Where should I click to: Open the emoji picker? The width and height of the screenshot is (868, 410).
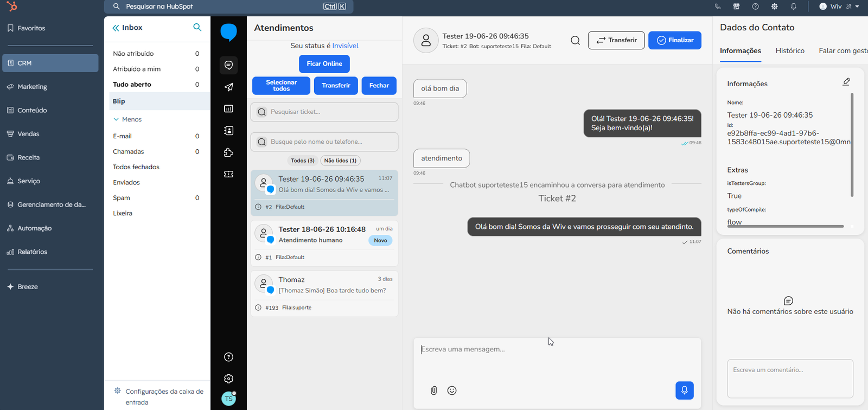[x=452, y=390]
